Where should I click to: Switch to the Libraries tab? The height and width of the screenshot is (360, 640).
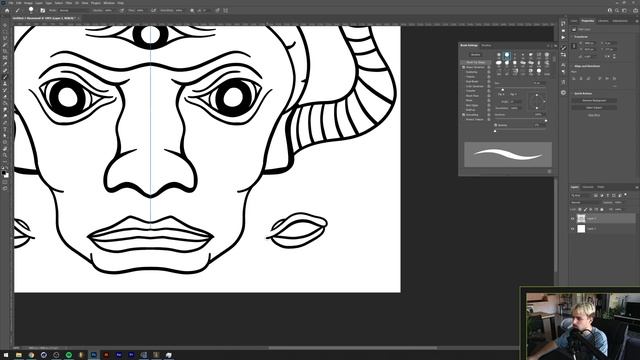[603, 21]
